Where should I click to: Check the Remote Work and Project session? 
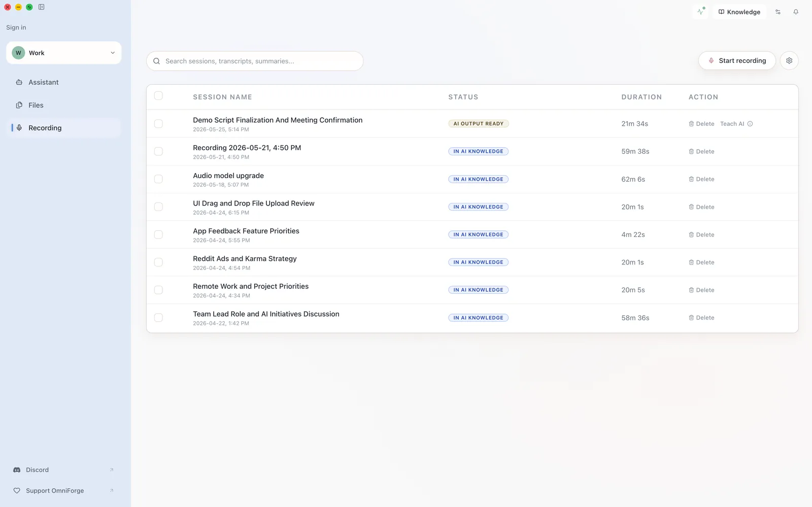pyautogui.click(x=158, y=290)
